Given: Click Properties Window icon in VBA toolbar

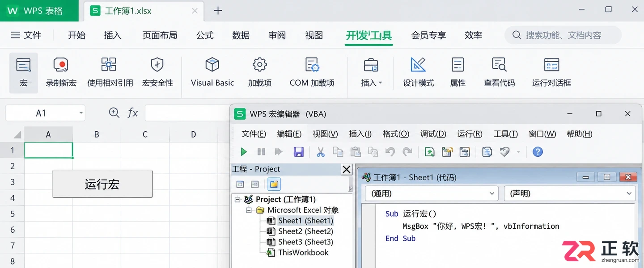Looking at the screenshot, I should tap(465, 152).
